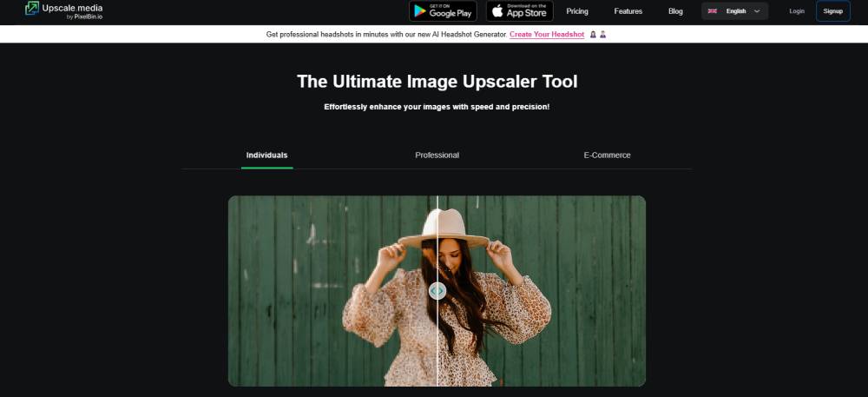Click the Signup button
The image size is (868, 397).
click(833, 11)
